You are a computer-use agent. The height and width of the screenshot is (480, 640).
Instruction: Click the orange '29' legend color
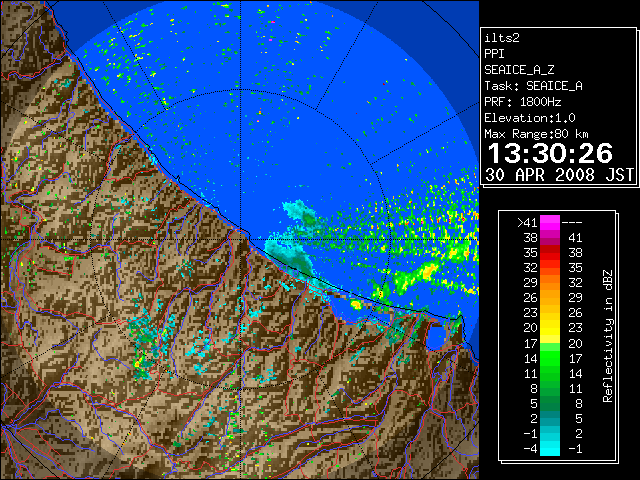point(550,282)
